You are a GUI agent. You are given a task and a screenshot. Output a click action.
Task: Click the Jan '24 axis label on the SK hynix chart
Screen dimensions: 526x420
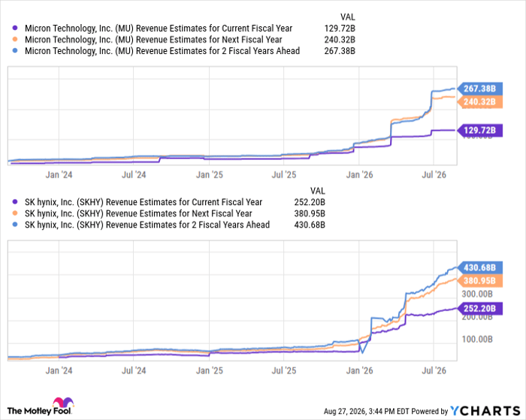(59, 370)
